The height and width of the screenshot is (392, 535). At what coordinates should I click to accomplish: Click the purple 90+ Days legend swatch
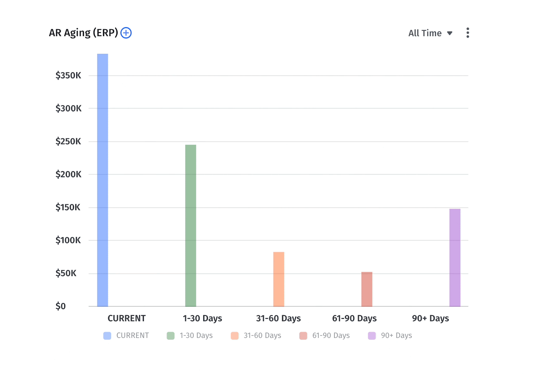tap(372, 336)
